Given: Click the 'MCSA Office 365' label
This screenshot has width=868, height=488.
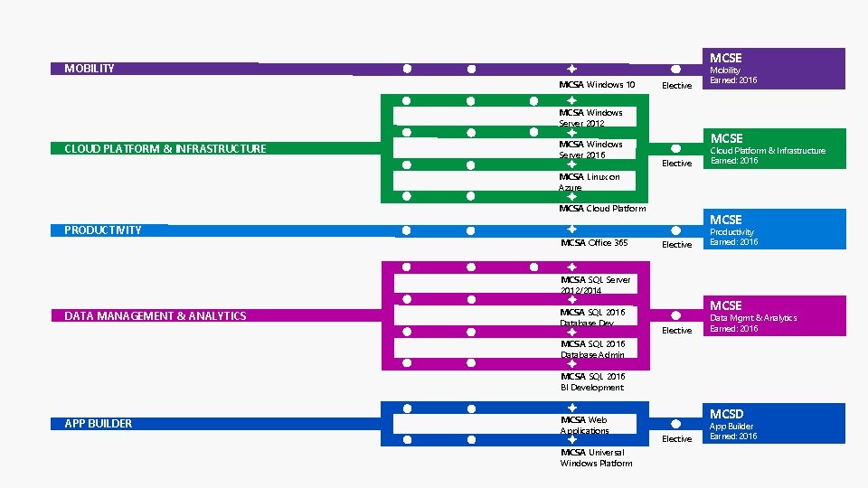Looking at the screenshot, I should 594,243.
